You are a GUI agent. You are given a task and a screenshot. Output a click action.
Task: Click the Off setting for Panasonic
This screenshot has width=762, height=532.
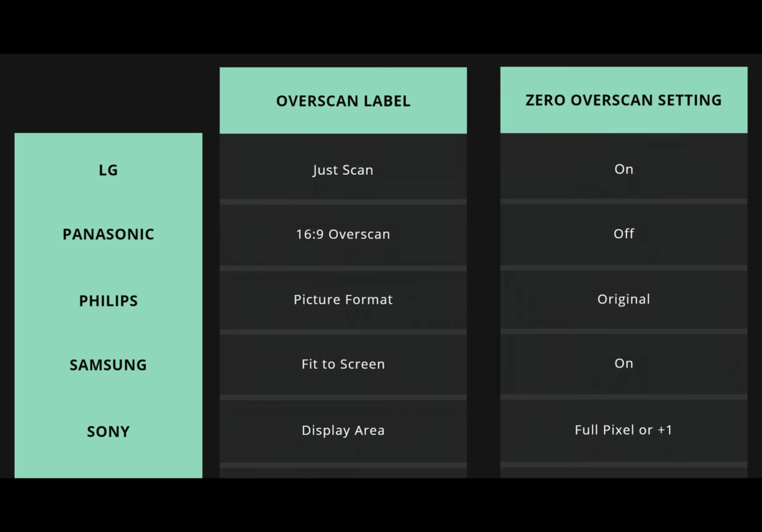(x=623, y=234)
